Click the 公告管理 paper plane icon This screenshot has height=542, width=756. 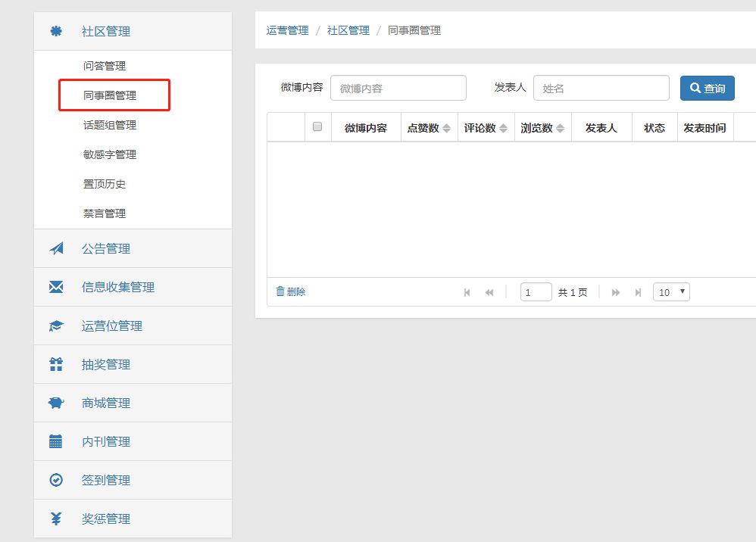click(56, 248)
